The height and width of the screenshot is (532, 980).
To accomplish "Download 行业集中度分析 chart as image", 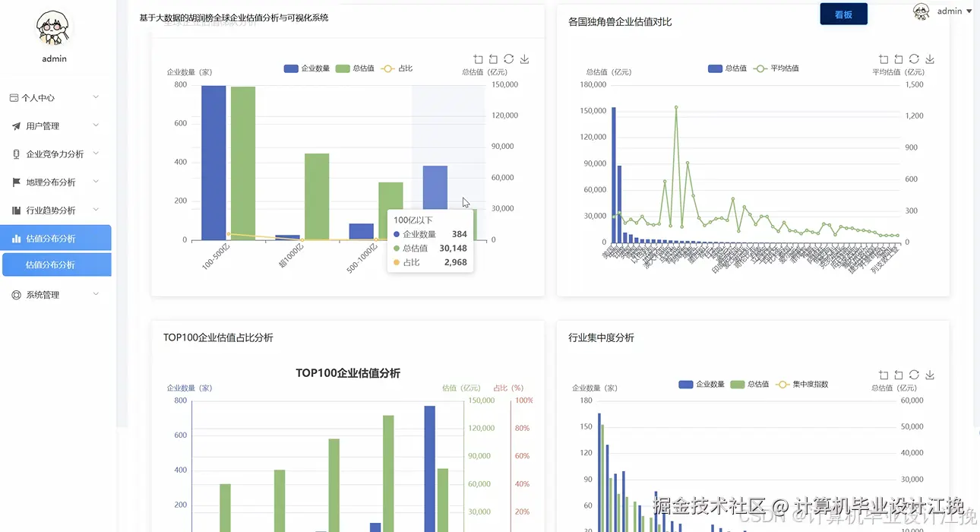I will (930, 375).
